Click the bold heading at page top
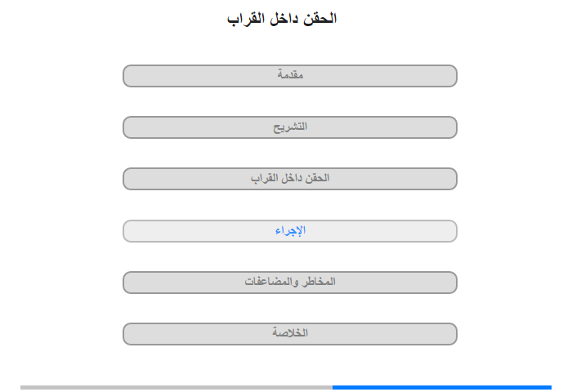 (x=282, y=18)
